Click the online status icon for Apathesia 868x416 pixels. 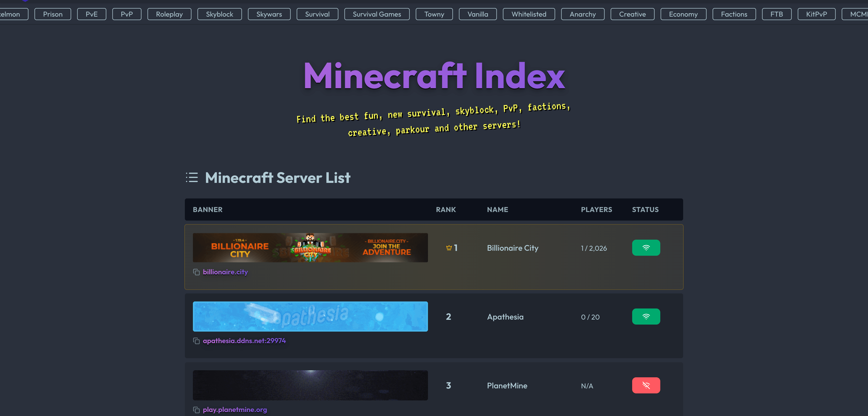pyautogui.click(x=646, y=317)
